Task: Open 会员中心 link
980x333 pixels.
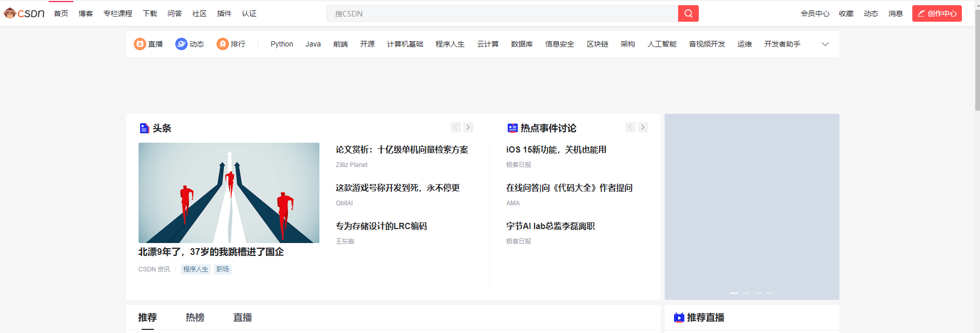Action: (815, 13)
